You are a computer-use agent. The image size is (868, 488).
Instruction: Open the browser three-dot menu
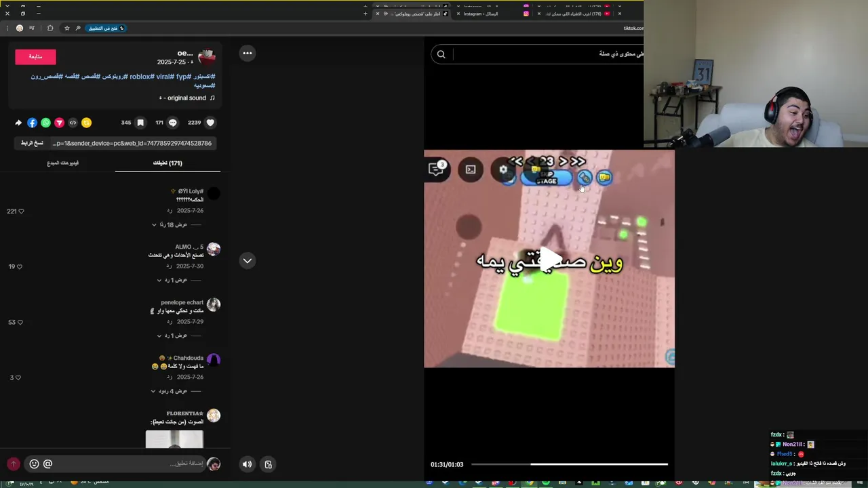tap(7, 28)
